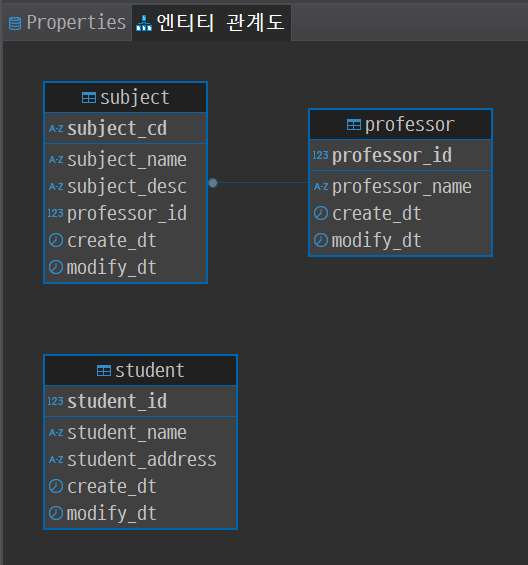Select the relationship line to professor
528x565 pixels.
click(263, 183)
